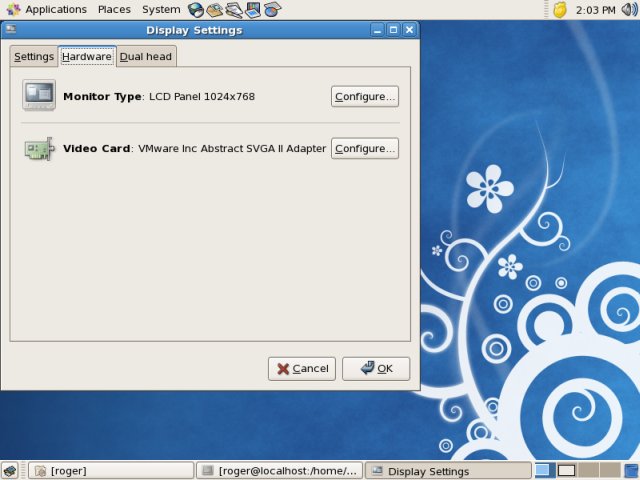This screenshot has width=640, height=480.
Task: Switch to the roger@localhost terminal in the taskbar
Action: pyautogui.click(x=278, y=470)
